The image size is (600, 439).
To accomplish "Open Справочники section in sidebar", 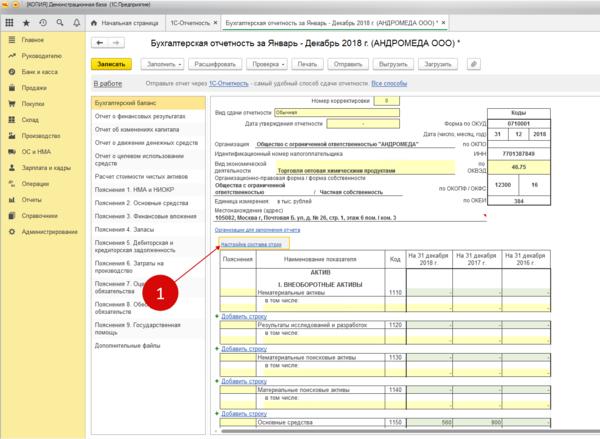I will click(x=39, y=216).
